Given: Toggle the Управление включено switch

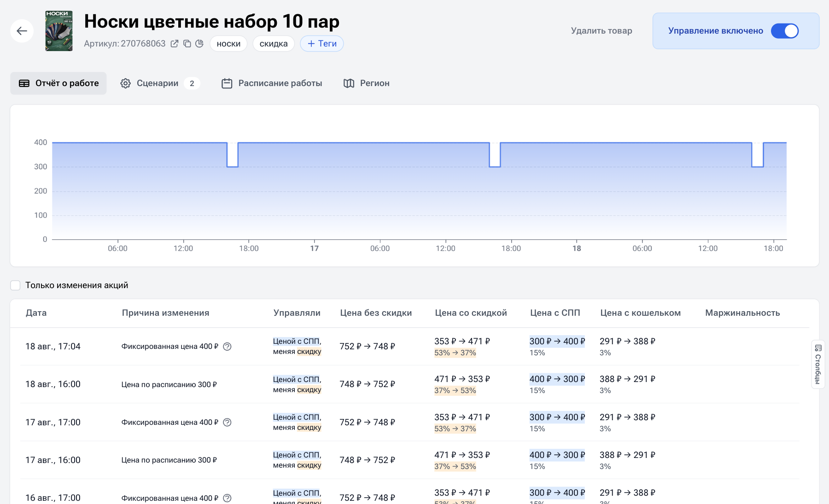Looking at the screenshot, I should pyautogui.click(x=785, y=31).
